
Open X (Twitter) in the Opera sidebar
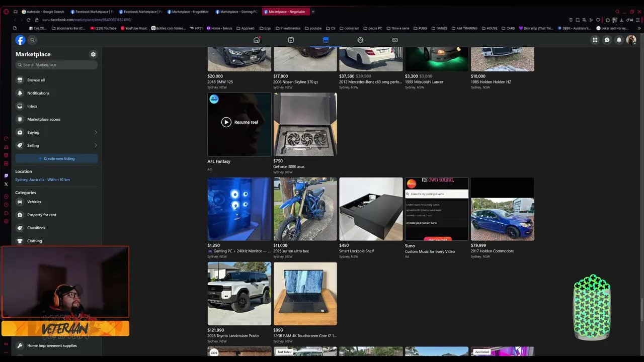6,184
